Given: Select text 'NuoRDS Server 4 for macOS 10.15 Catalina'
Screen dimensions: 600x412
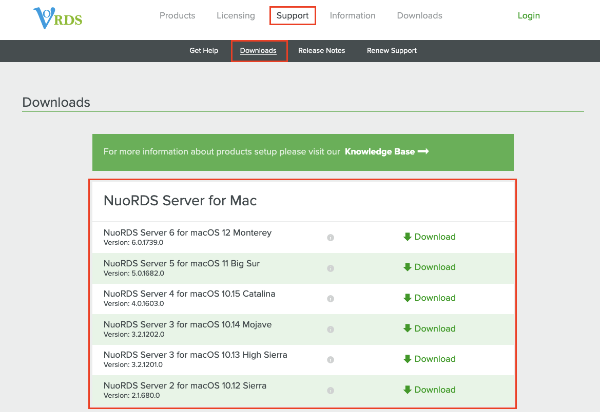Looking at the screenshot, I should coord(189,294).
